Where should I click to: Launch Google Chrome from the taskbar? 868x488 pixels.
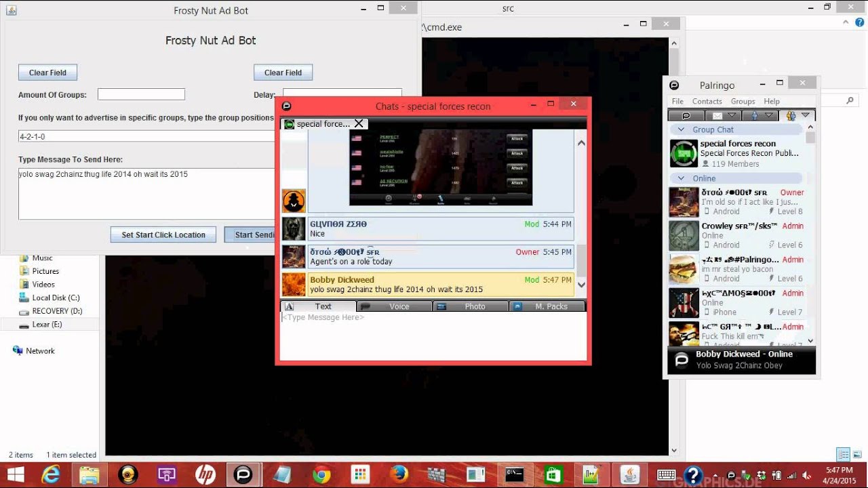[321, 474]
